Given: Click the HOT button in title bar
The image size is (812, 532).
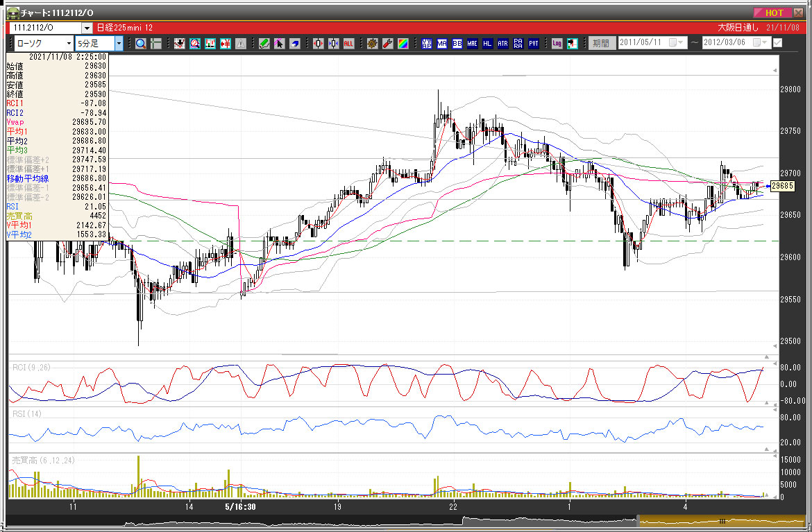Looking at the screenshot, I should click(x=773, y=12).
